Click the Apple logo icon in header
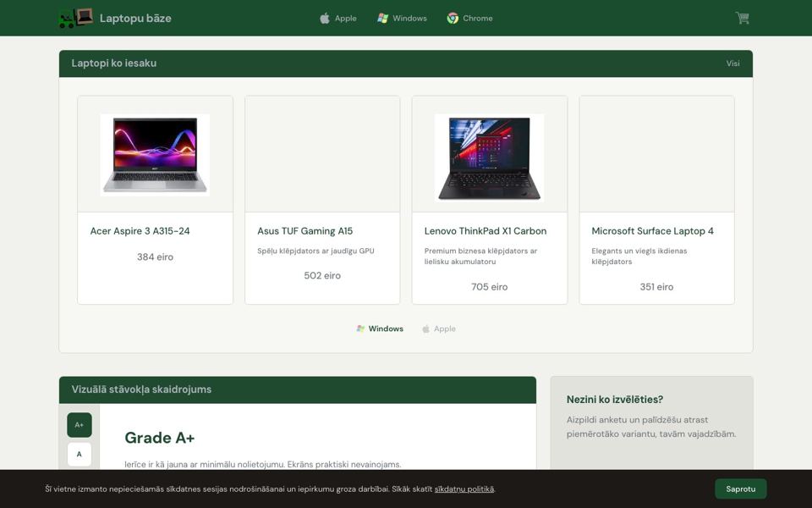812x508 pixels. pos(325,18)
